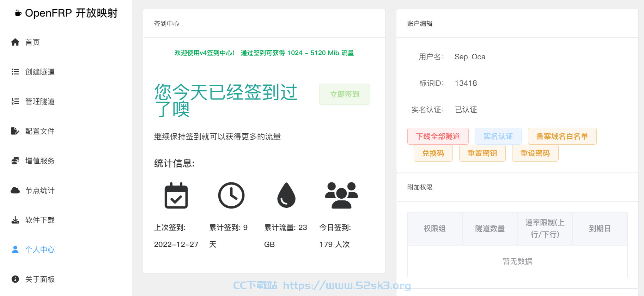Click the 重置密钥 button
This screenshot has height=296, width=644.
coord(482,153)
